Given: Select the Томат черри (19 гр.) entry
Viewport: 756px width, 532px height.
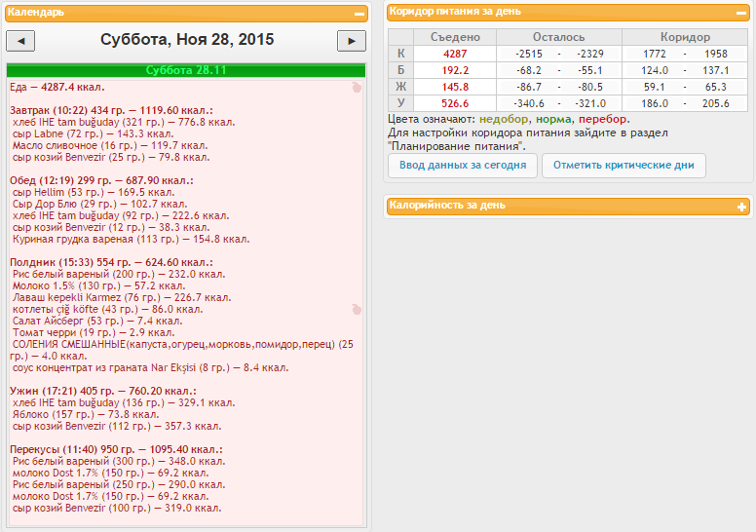Looking at the screenshot, I should coord(94,333).
